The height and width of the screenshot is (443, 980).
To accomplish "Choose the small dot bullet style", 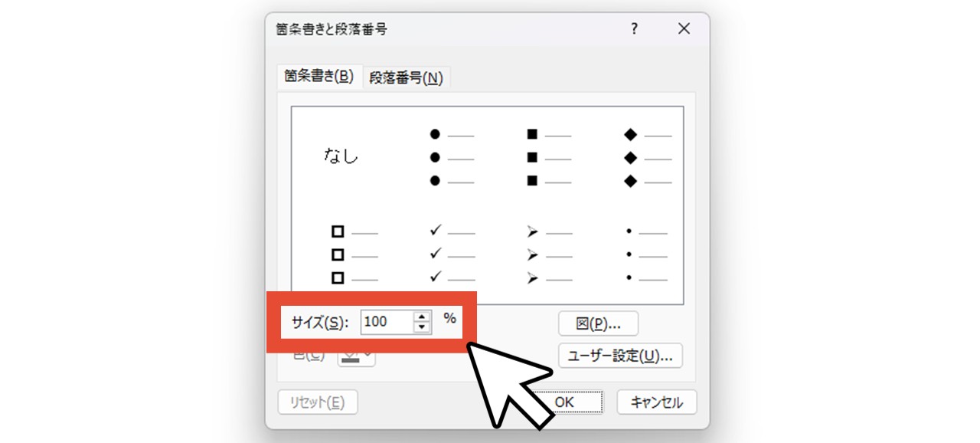I will tap(648, 254).
